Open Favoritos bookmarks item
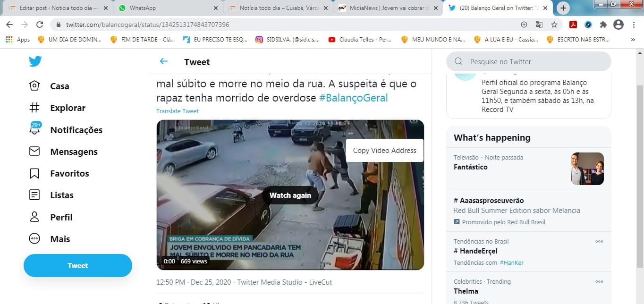Screen dimensions: 644x304 (59, 173)
